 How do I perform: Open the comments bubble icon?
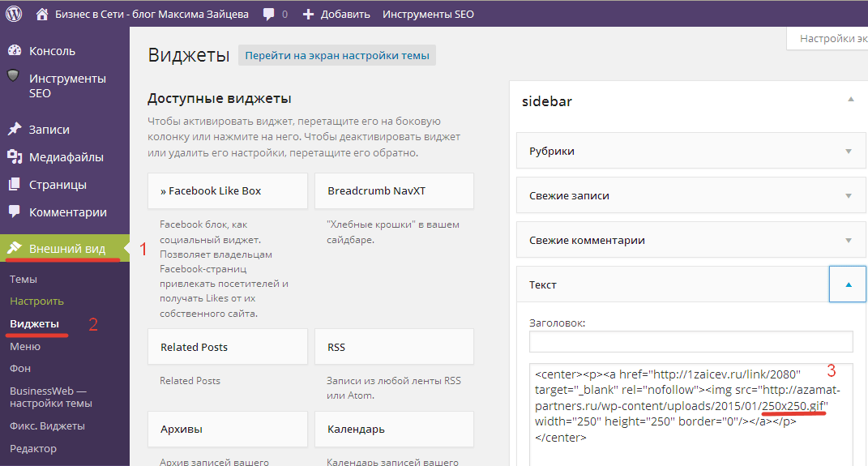click(268, 14)
